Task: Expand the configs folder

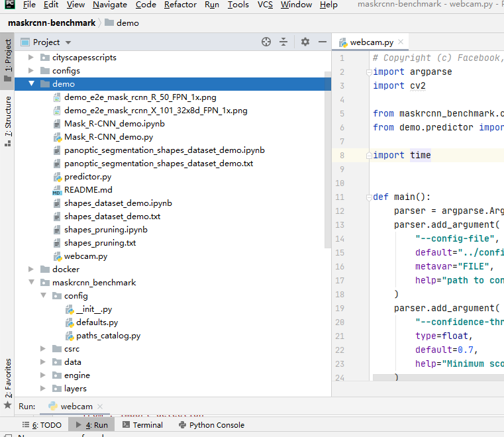Action: pos(31,71)
